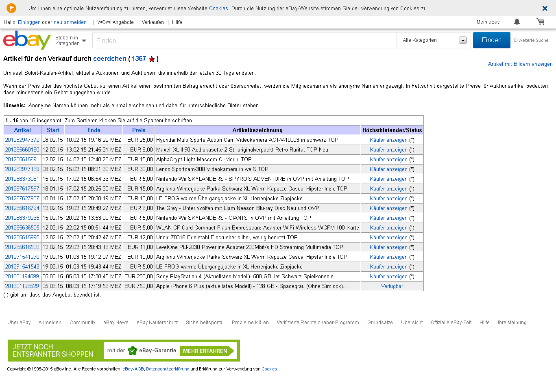Sort by the Ende column header

pyautogui.click(x=94, y=130)
